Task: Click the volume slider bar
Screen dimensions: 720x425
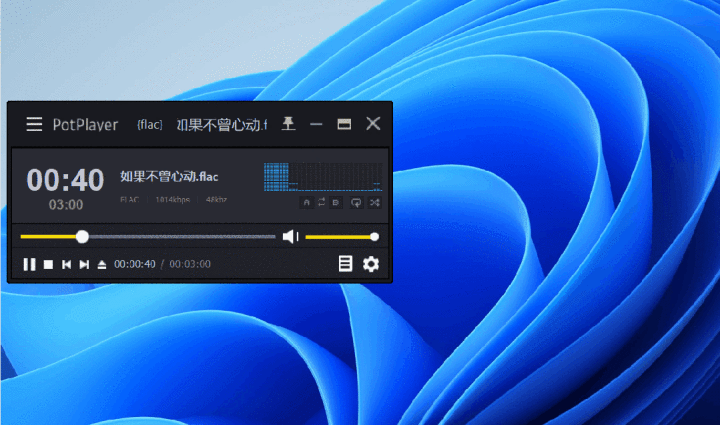Action: (342, 237)
